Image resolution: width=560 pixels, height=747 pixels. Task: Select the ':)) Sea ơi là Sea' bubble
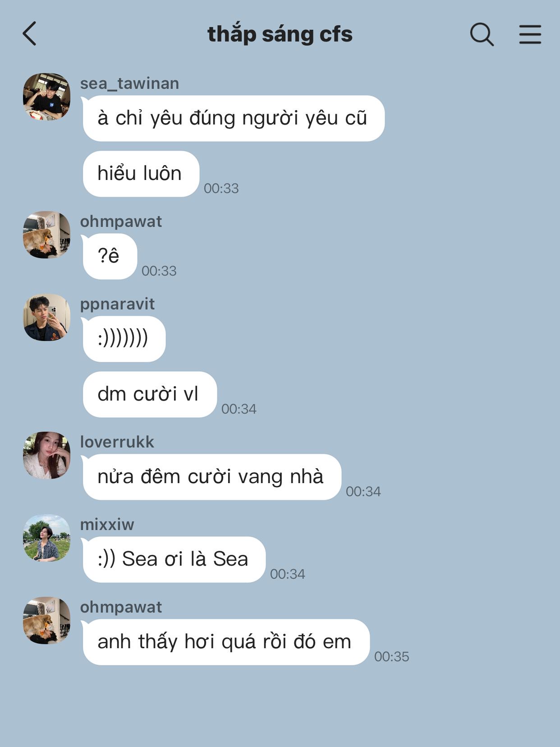pos(174,559)
